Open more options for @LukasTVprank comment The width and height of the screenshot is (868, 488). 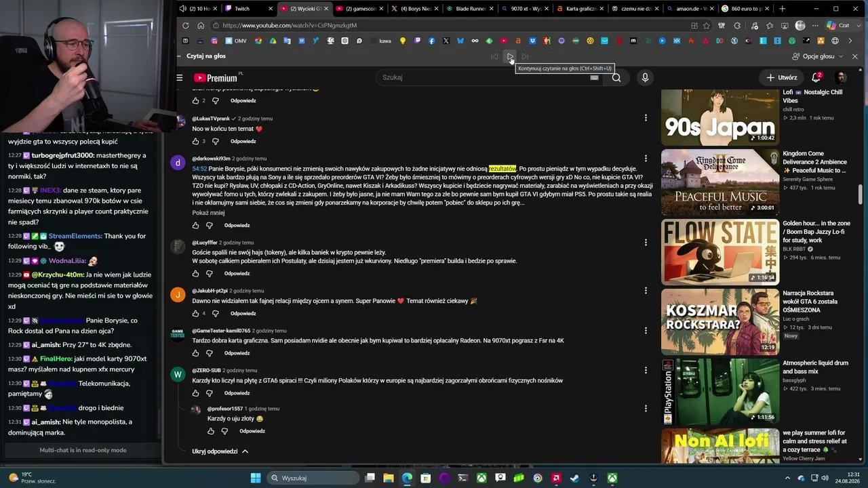646,118
